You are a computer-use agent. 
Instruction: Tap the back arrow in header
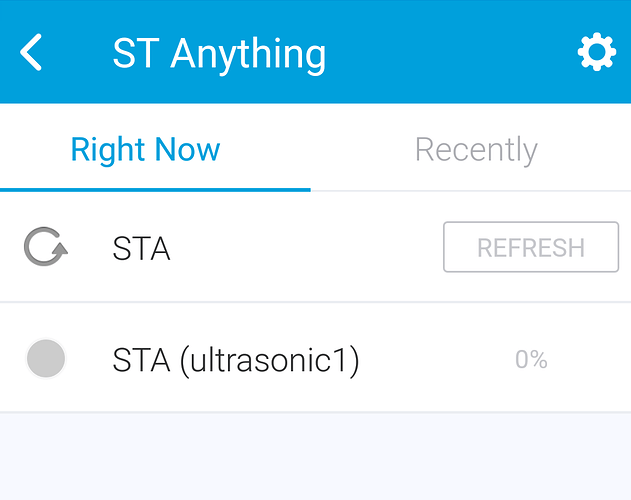32,52
